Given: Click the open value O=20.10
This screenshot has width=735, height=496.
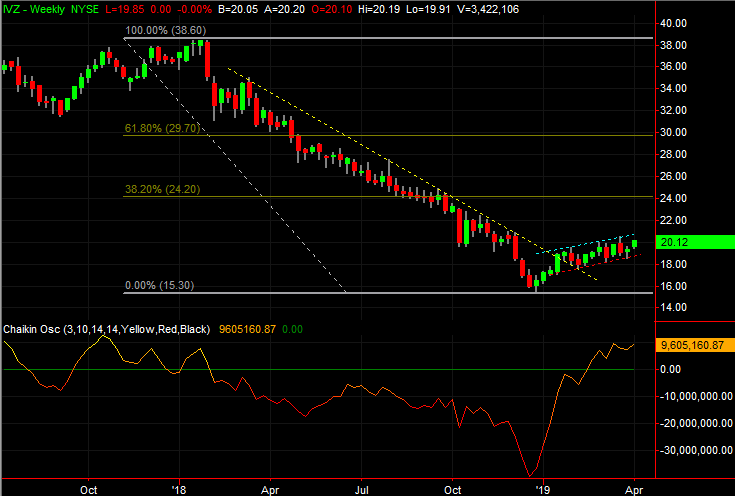Looking at the screenshot, I should tap(331, 9).
